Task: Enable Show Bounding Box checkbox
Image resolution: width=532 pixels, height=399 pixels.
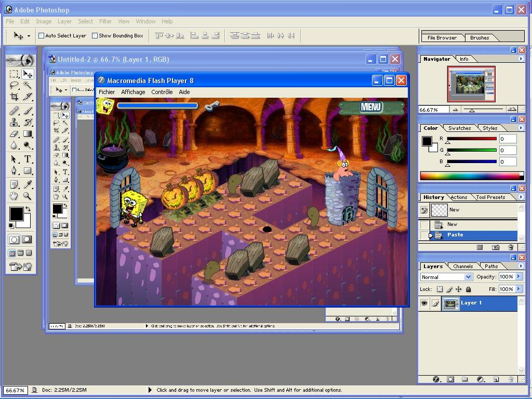Action: [x=95, y=36]
